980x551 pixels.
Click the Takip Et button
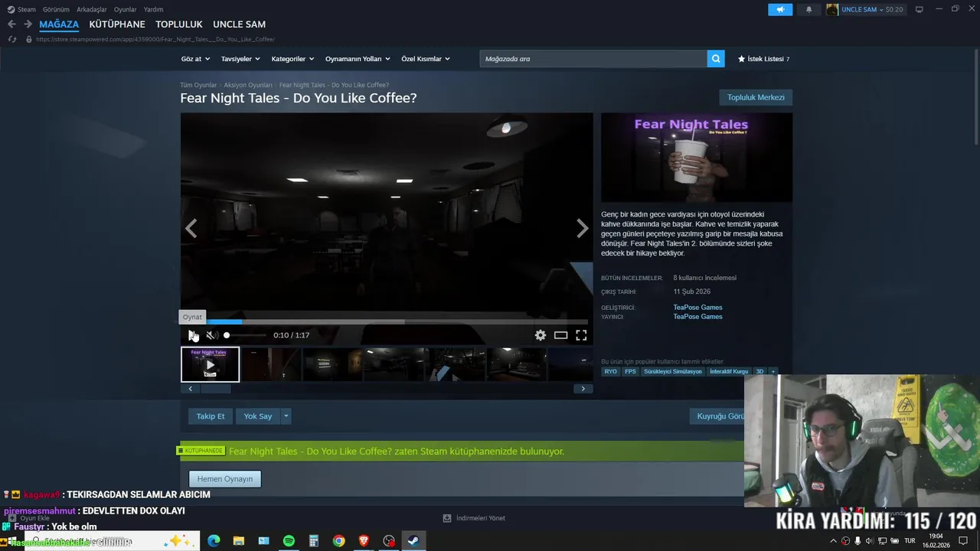pyautogui.click(x=211, y=416)
